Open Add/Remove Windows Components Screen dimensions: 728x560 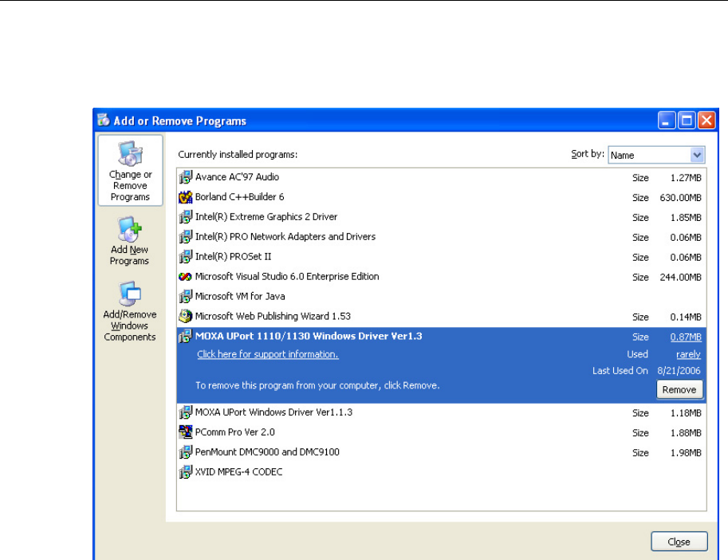pos(130,312)
